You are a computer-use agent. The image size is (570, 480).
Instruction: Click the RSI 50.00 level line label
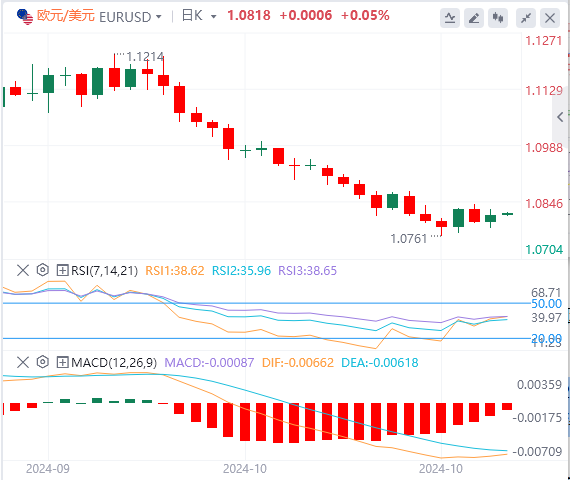click(x=546, y=304)
